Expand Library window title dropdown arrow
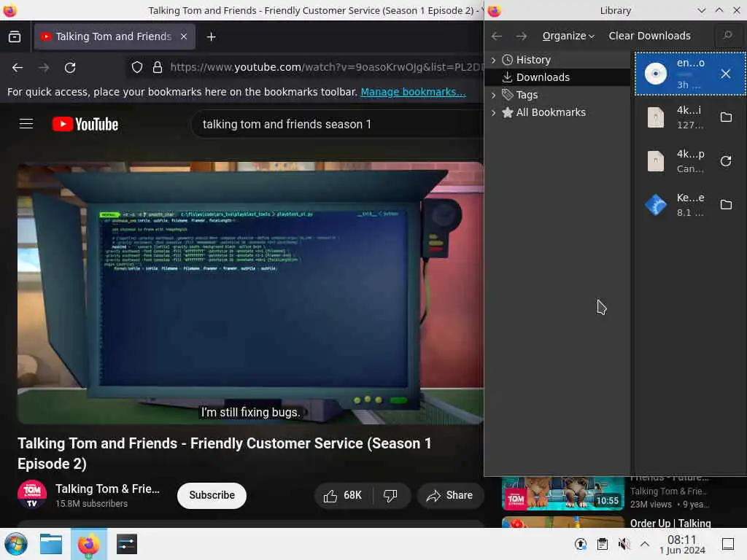The height and width of the screenshot is (560, 747). pyautogui.click(x=701, y=10)
